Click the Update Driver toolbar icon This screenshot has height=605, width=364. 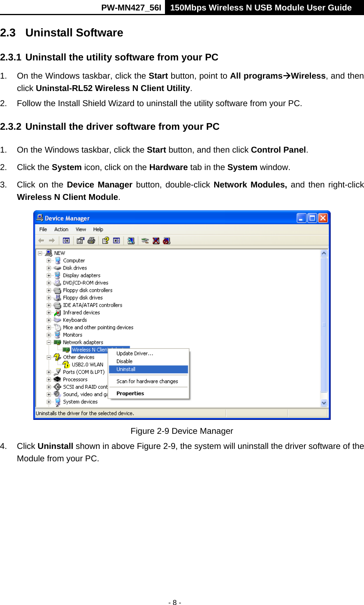pyautogui.click(x=145, y=241)
